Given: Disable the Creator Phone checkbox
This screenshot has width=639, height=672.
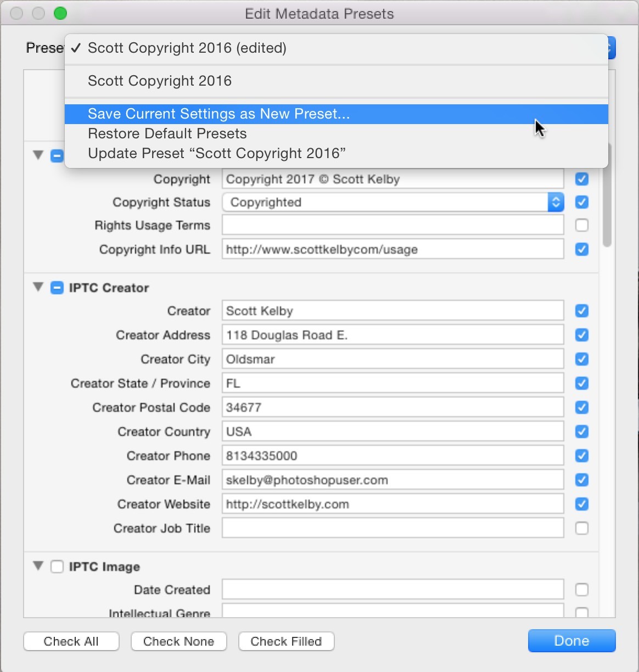Looking at the screenshot, I should 581,456.
